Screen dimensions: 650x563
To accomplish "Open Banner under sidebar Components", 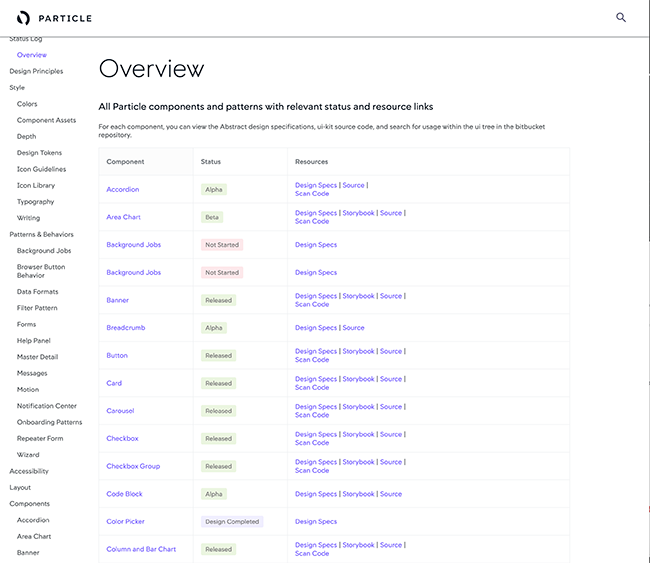I will pyautogui.click(x=28, y=553).
